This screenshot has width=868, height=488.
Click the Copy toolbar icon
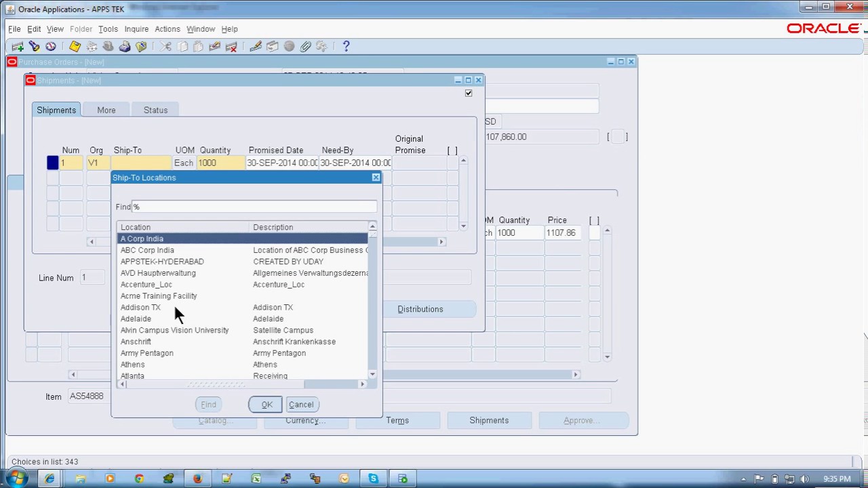(182, 46)
